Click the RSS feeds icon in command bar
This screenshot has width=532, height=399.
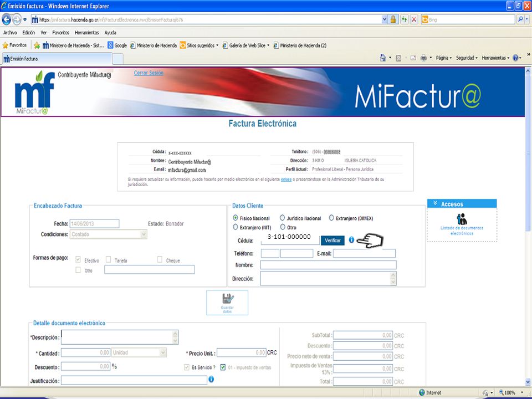pos(398,58)
